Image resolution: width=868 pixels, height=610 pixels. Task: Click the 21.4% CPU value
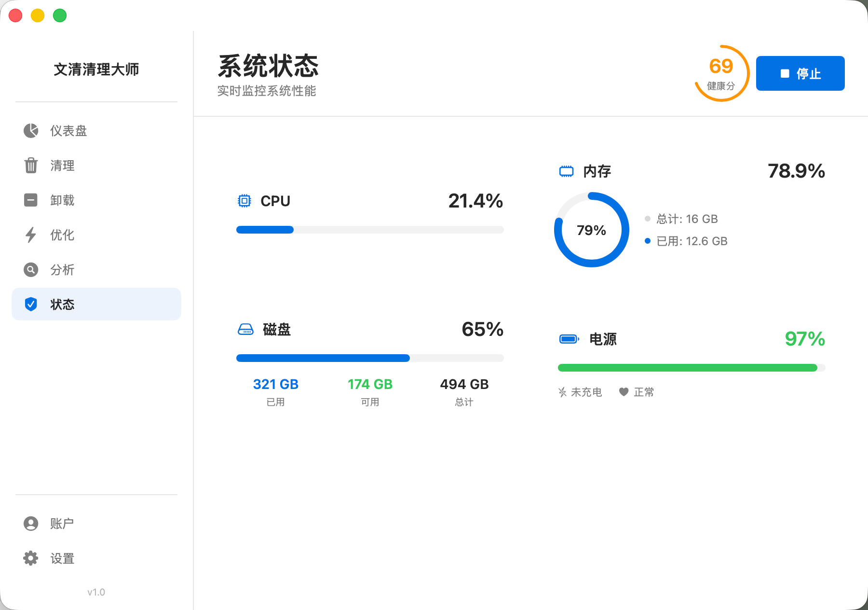(x=475, y=201)
